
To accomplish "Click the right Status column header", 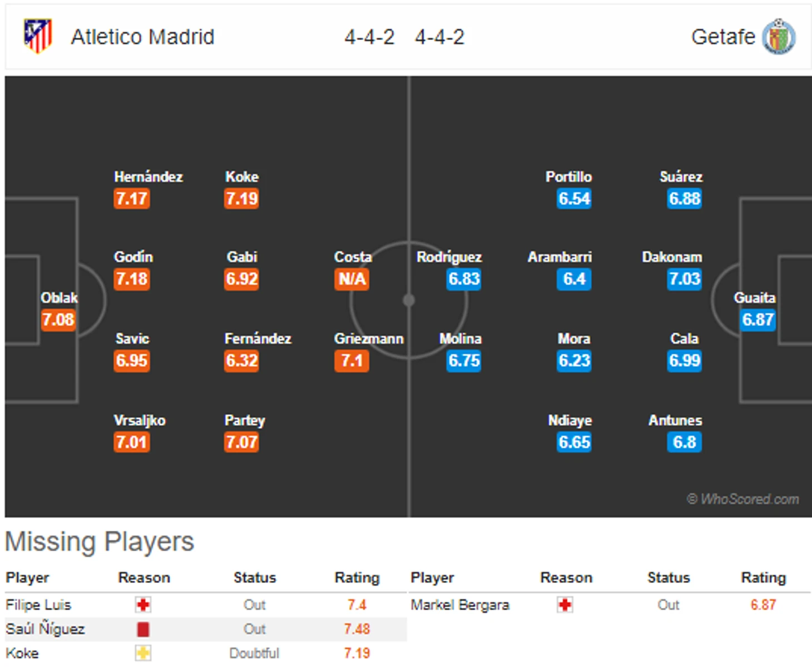I will (669, 578).
